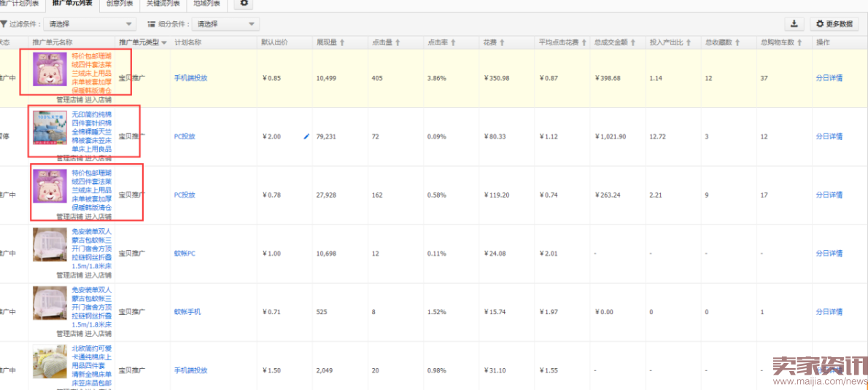Click the 推广单元名称 column header
The image size is (868, 390).
[x=53, y=42]
